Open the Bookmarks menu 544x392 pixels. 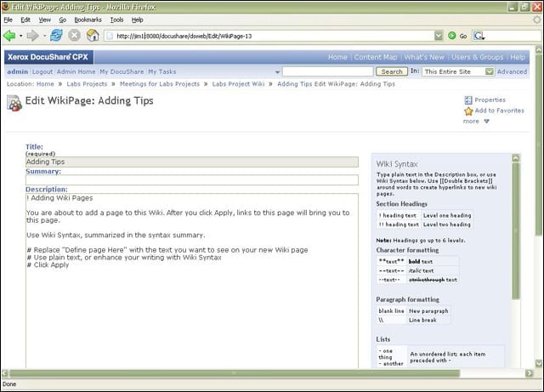point(88,20)
